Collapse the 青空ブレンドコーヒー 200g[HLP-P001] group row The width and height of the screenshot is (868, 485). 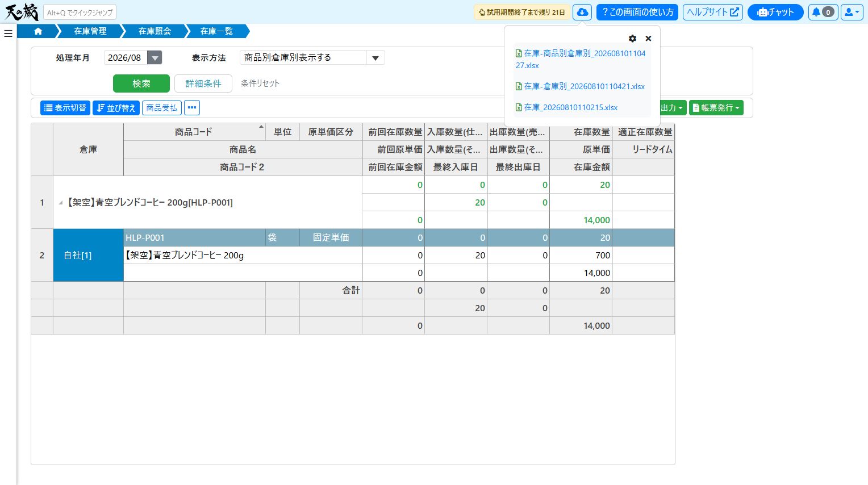[61, 203]
